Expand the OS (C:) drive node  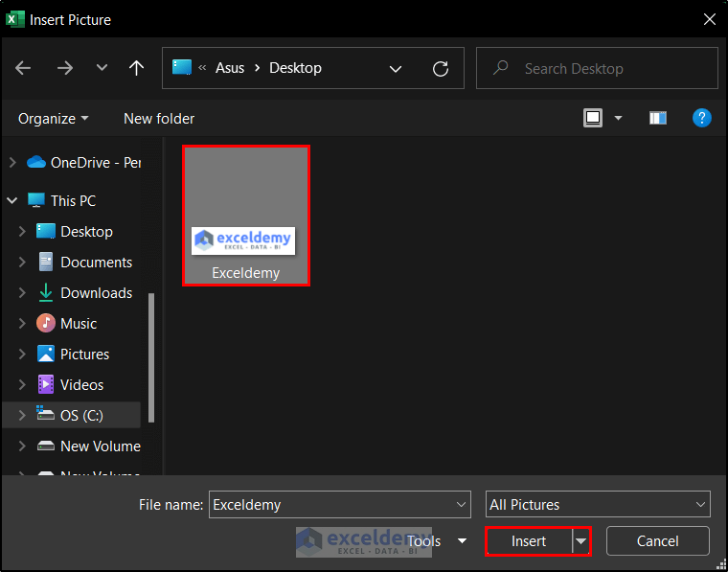pos(22,415)
